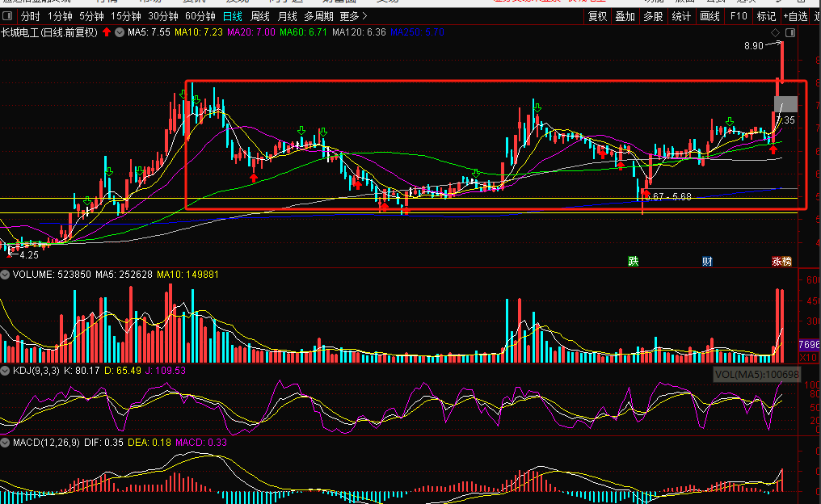Click the volume MA5: 252628 readout
Viewport: 821px width, 504px height.
tap(124, 275)
